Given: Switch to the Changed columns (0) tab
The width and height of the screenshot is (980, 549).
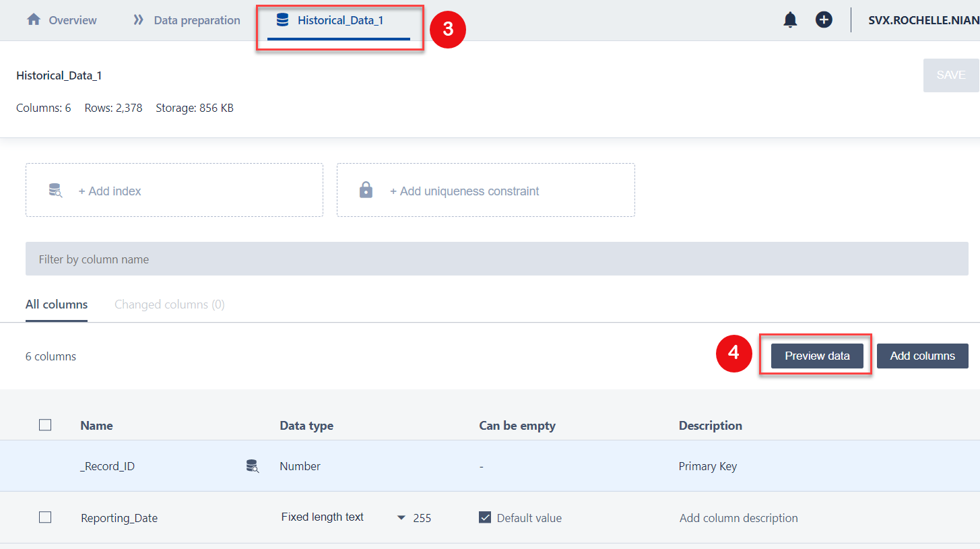Looking at the screenshot, I should coord(169,304).
